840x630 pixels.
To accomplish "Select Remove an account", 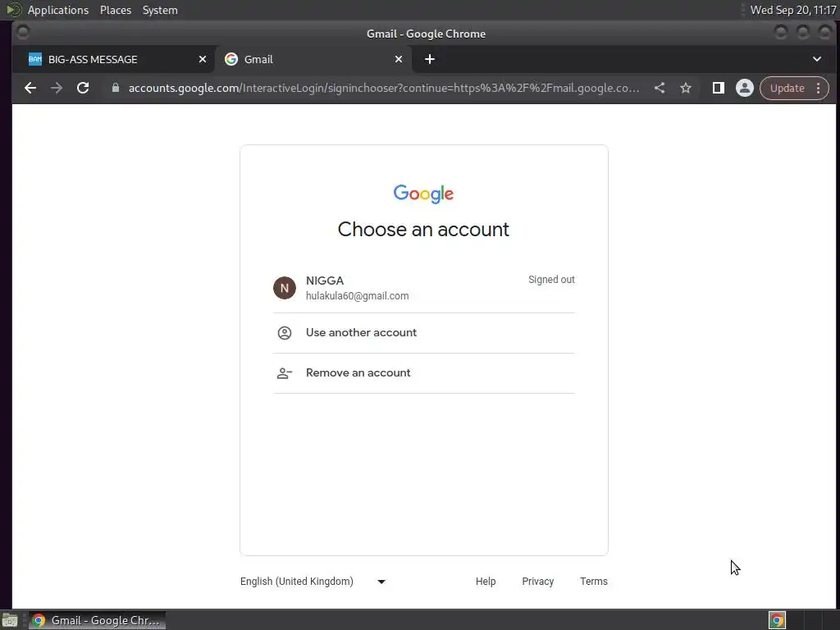I will tap(424, 373).
